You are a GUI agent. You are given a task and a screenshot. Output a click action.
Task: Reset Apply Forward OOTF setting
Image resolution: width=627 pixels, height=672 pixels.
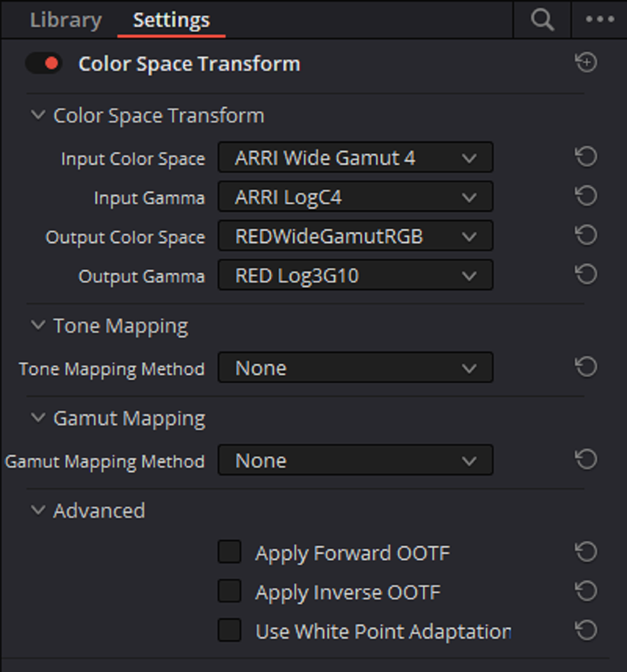[586, 552]
